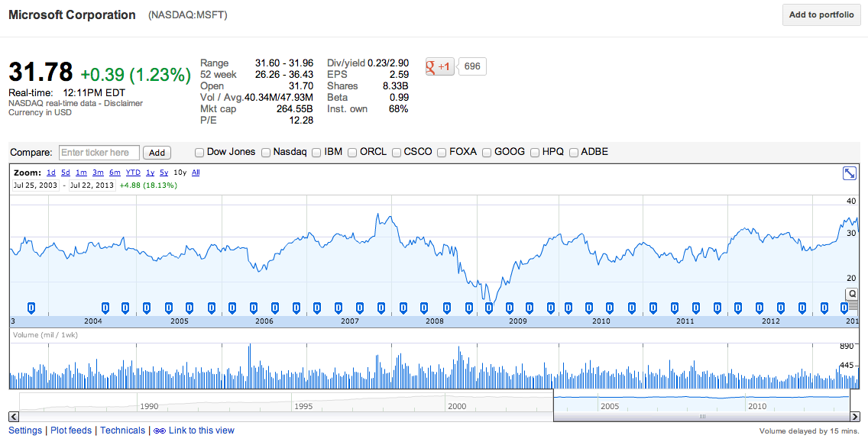
Task: Click the timeline scrollbar grip thumb
Action: (x=702, y=417)
